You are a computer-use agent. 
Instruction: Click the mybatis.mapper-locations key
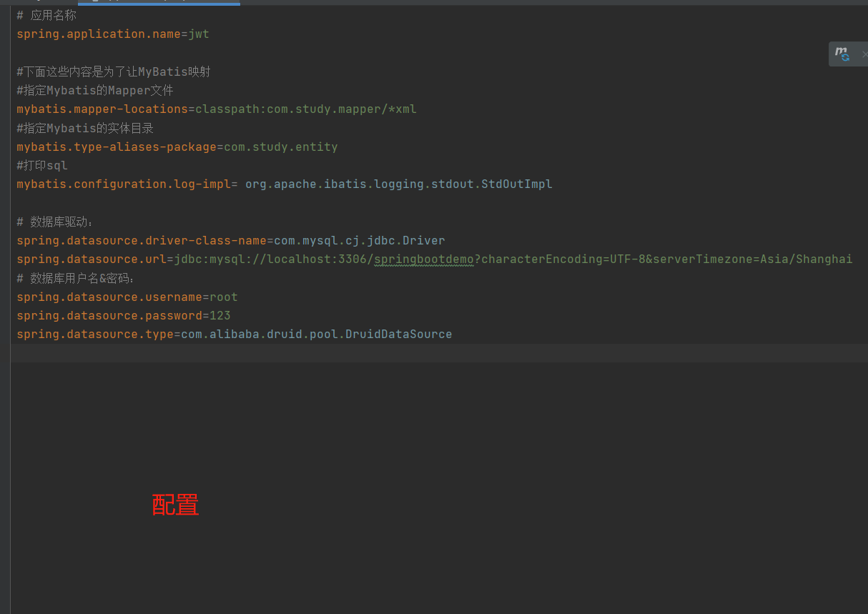102,109
